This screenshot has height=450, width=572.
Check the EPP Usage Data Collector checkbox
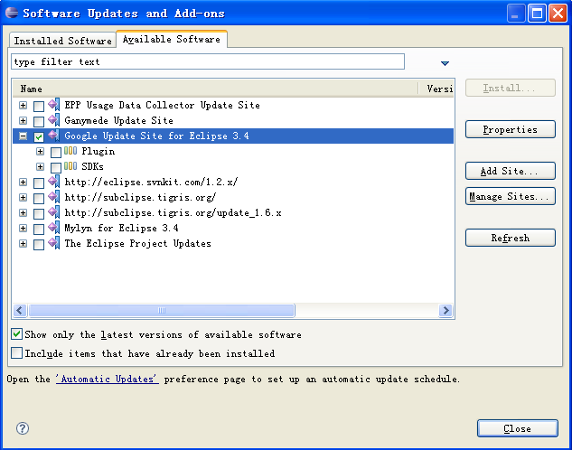pos(39,106)
